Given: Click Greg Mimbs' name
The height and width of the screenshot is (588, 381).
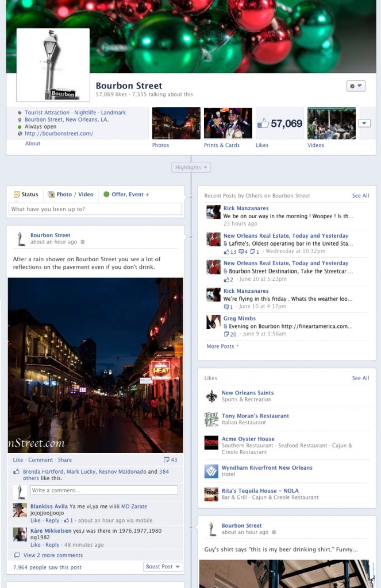Looking at the screenshot, I should [240, 318].
